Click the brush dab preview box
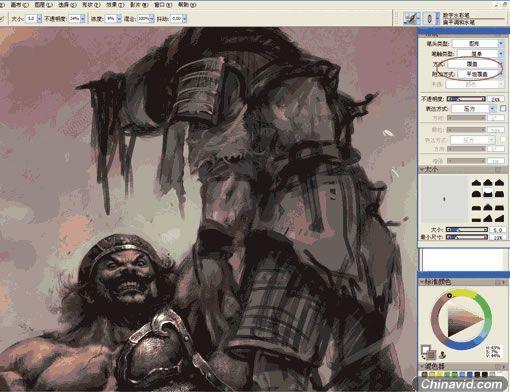 444,199
